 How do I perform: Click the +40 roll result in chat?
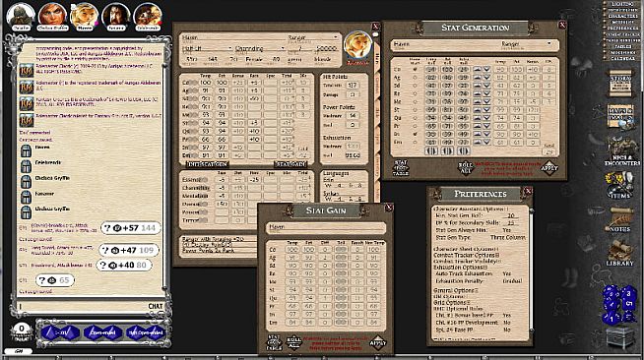124,265
